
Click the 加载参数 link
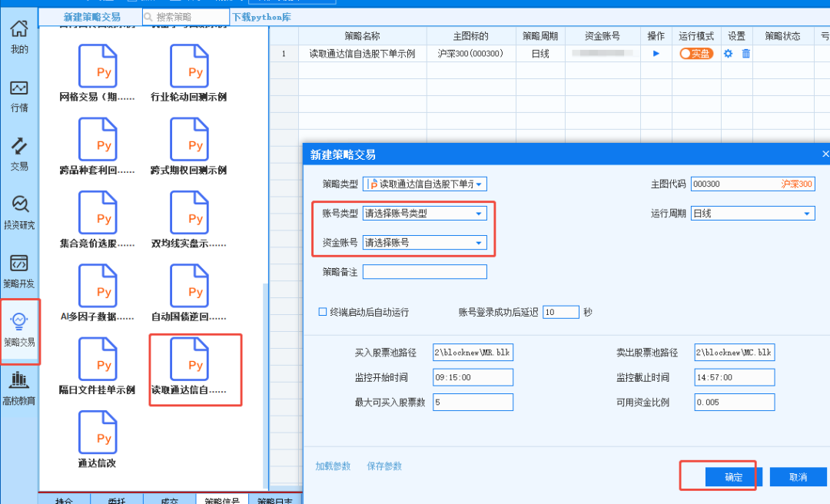click(x=333, y=466)
